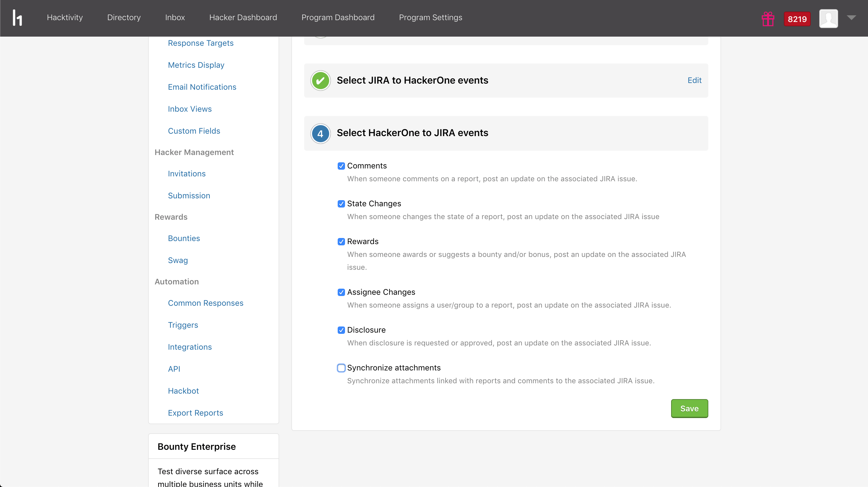Click the red 8219 notification badge
The width and height of the screenshot is (868, 487).
tap(797, 19)
